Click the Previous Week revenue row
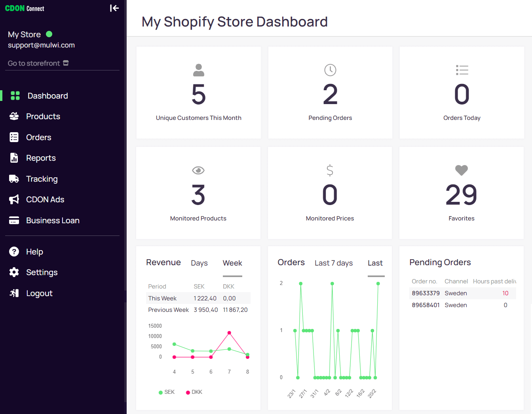The width and height of the screenshot is (532, 414). point(198,310)
